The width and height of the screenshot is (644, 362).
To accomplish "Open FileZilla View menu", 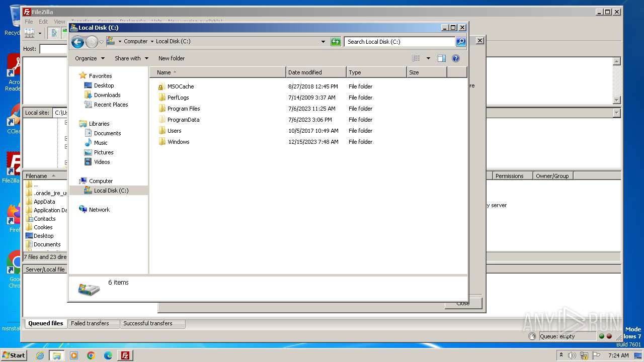I will click(59, 22).
